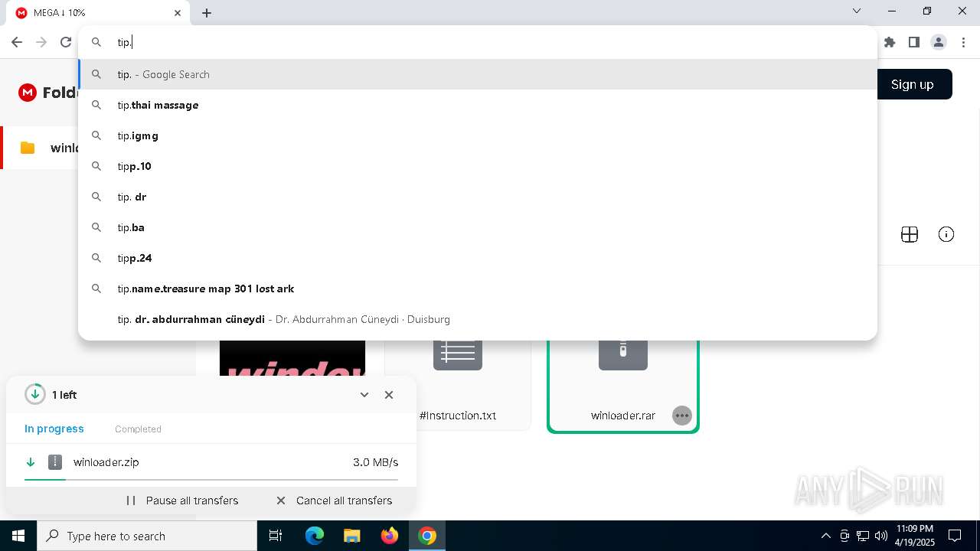Click the "1 left" transfer status icon
980x551 pixels.
tap(35, 395)
